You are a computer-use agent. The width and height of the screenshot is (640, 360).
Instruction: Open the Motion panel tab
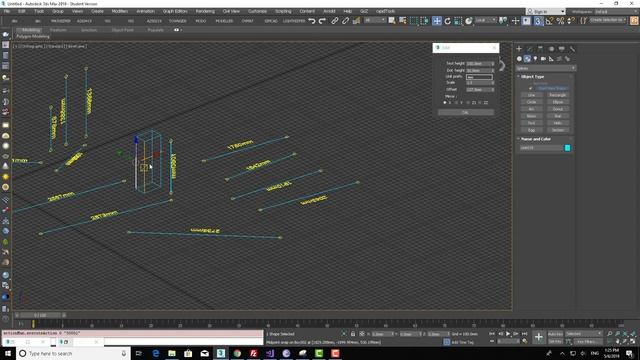551,49
